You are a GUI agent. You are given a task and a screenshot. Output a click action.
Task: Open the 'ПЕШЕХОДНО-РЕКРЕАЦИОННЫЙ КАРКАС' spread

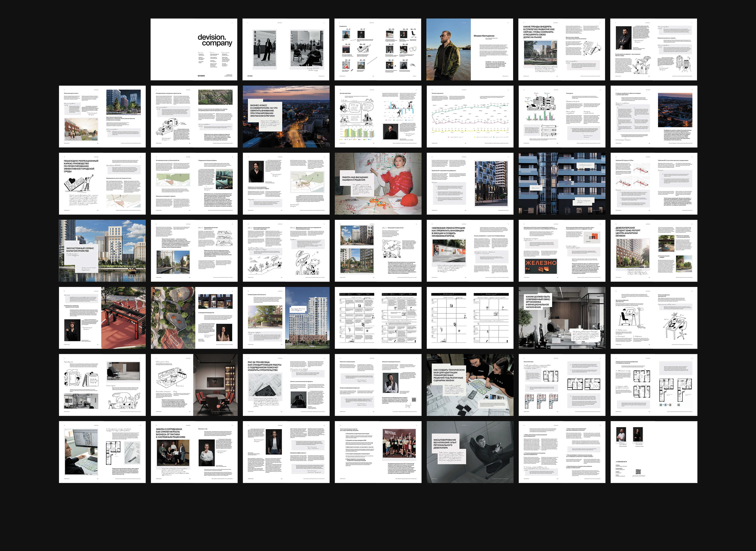[102, 184]
